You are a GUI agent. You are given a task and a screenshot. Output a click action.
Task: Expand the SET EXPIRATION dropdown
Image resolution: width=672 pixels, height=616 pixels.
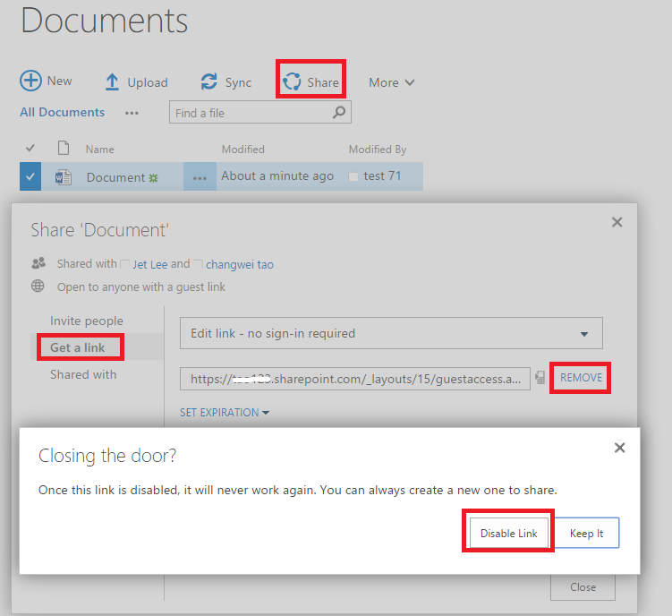(225, 412)
